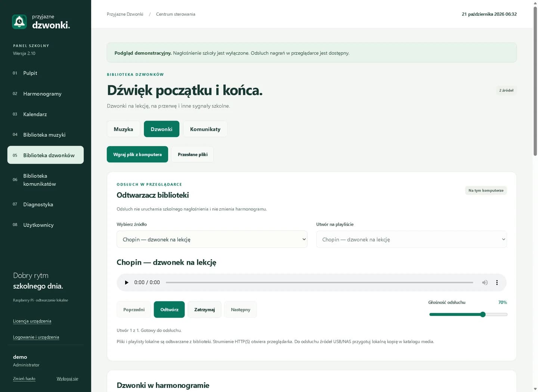
Task: Click Wyloguj się link
Action: (67, 379)
